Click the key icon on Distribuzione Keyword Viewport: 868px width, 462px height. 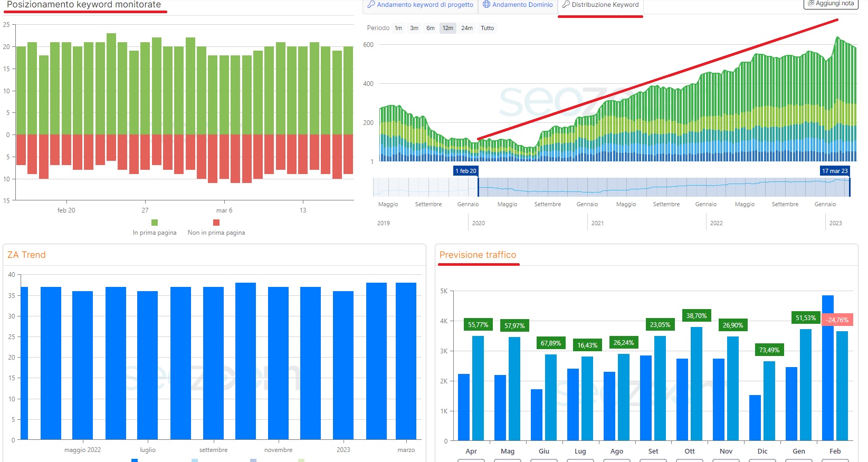tap(566, 5)
